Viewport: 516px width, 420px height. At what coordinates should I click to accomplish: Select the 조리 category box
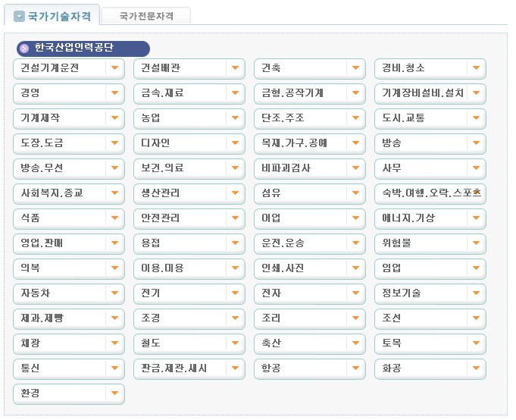pos(309,318)
